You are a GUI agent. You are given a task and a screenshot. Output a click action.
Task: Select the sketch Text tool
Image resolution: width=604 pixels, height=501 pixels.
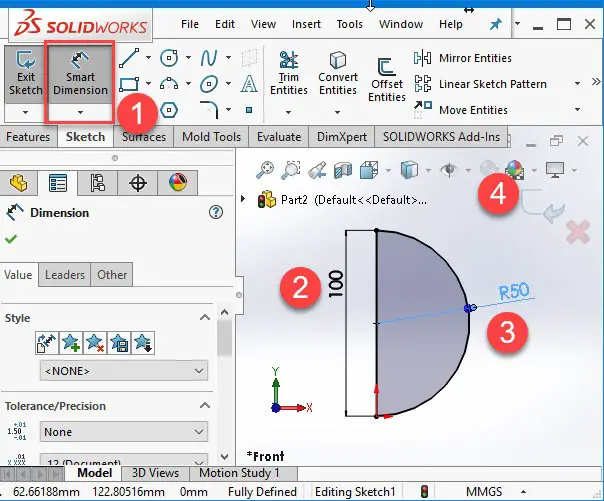(249, 84)
